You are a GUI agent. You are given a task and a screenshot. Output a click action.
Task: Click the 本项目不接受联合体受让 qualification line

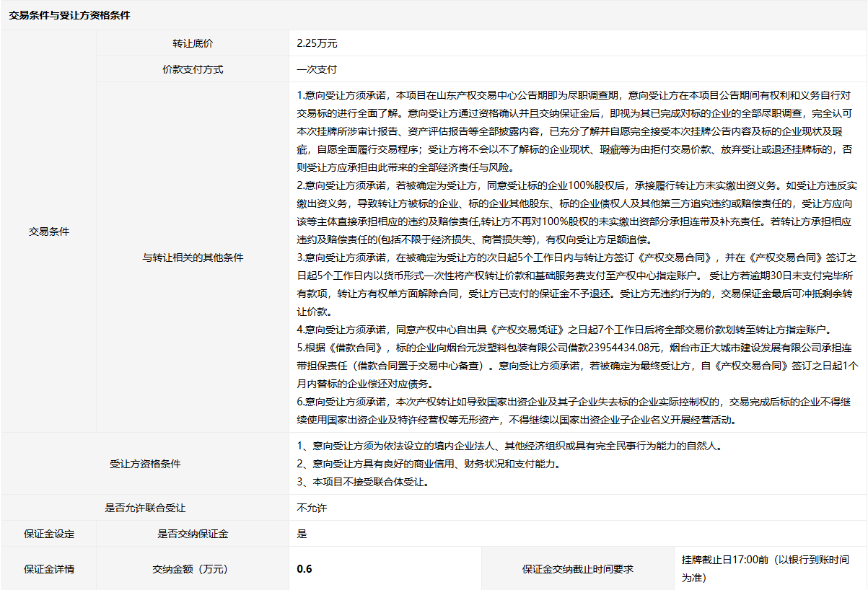pos(363,482)
